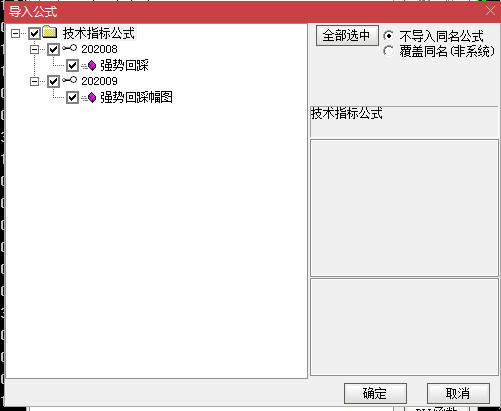501x411 pixels.
Task: Click the 全部选中 button
Action: (347, 35)
